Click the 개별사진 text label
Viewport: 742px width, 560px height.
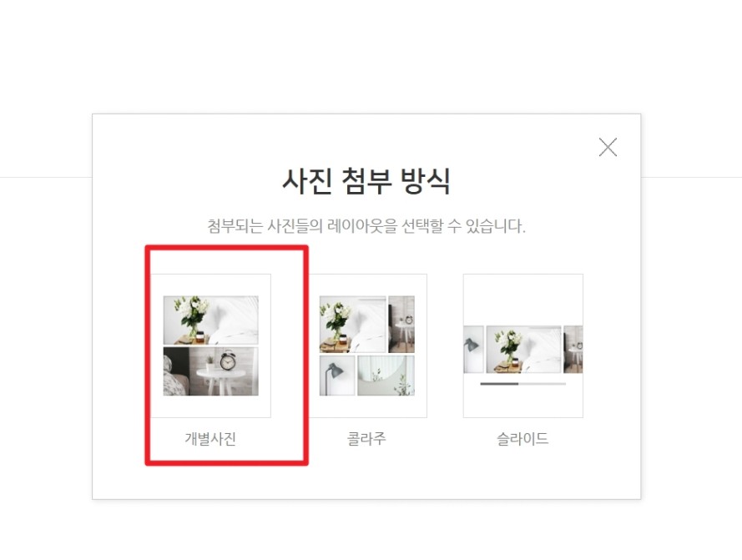[x=210, y=439]
